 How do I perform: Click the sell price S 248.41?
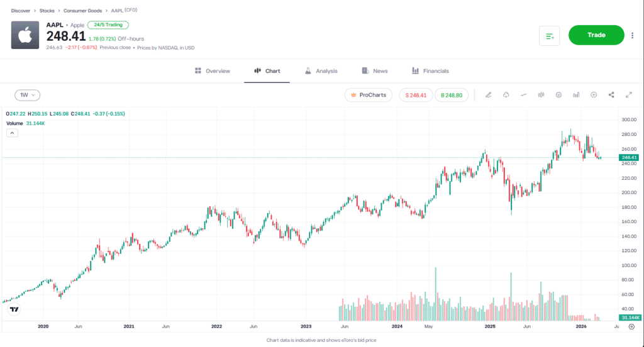pos(416,95)
